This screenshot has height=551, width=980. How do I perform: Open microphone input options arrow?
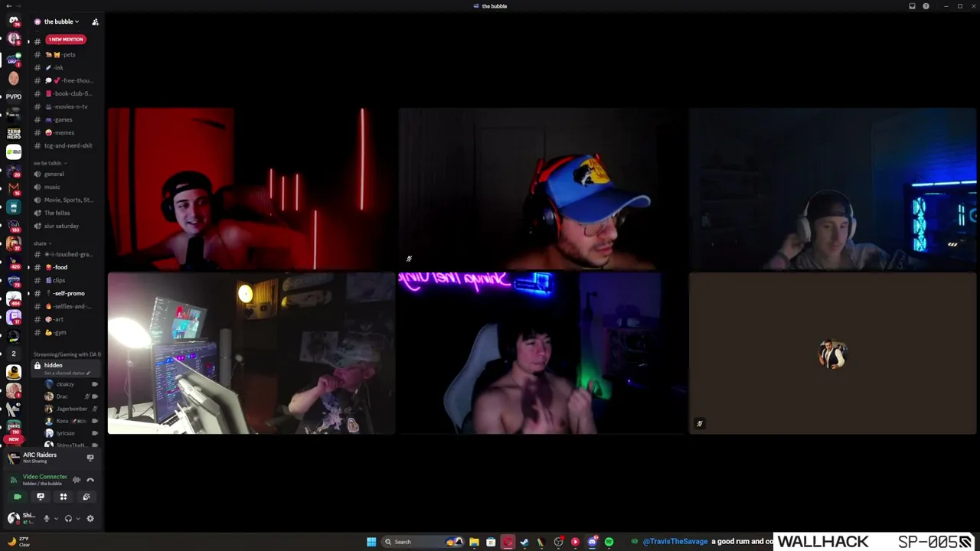coord(56,518)
